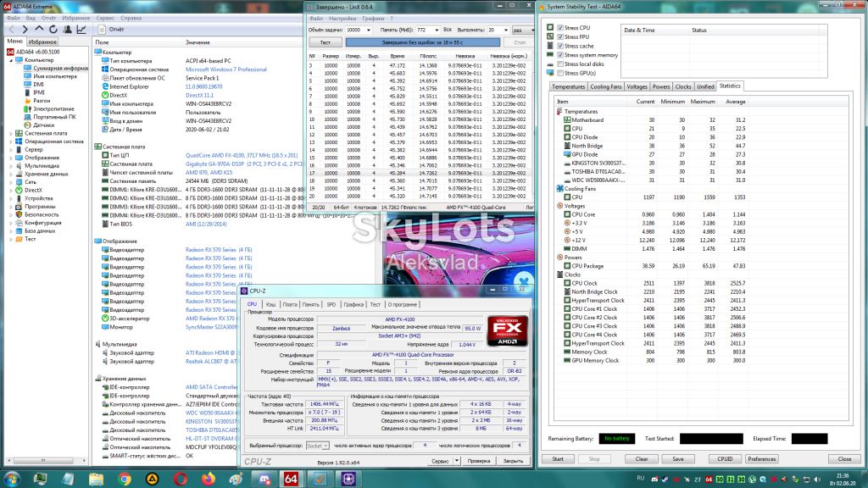Open LinX problem size dropdown (10000)
Viewport: 868px width, 488px height.
(x=368, y=30)
